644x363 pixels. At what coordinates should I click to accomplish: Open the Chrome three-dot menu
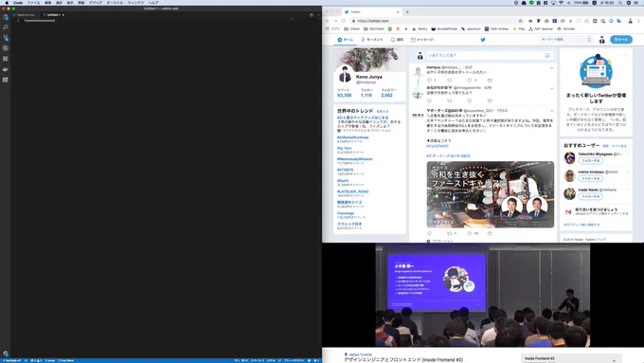pos(639,21)
